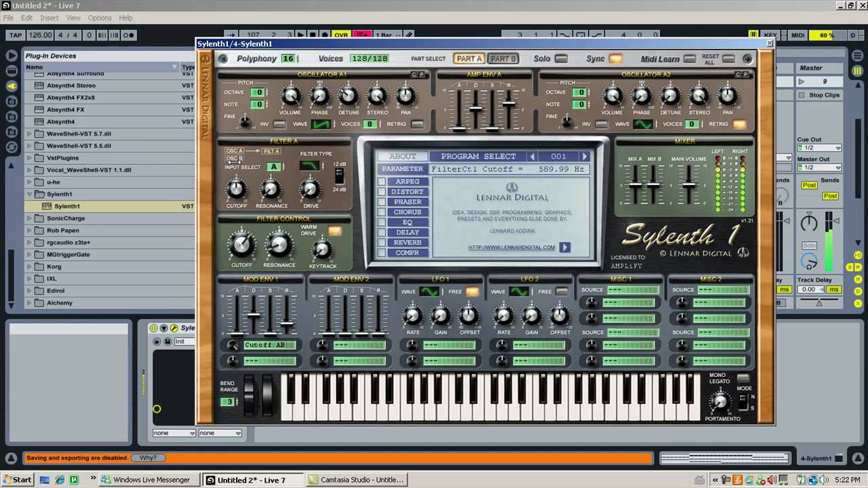Image resolution: width=868 pixels, height=488 pixels.
Task: Toggle the Mono Legato button
Action: pos(743,378)
